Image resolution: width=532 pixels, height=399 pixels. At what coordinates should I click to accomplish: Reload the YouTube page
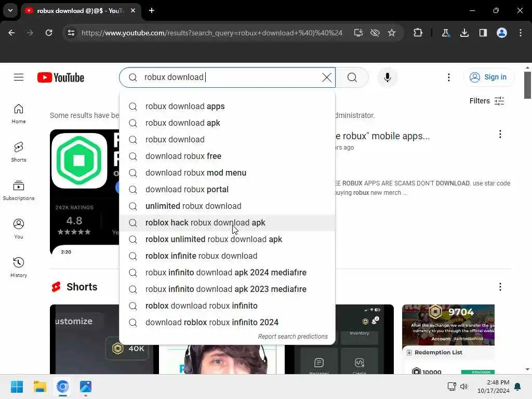point(49,33)
